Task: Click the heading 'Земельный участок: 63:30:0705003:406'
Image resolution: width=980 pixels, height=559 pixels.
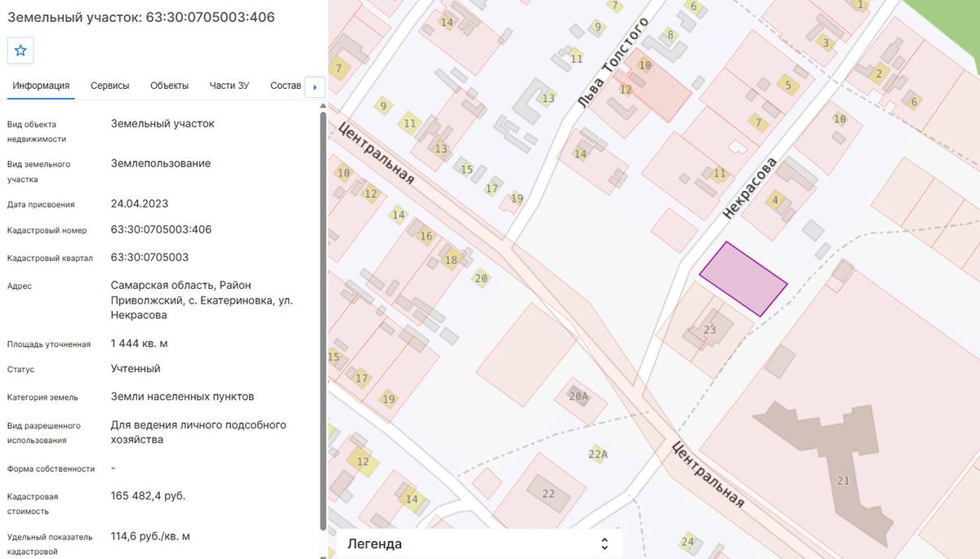Action: (141, 17)
